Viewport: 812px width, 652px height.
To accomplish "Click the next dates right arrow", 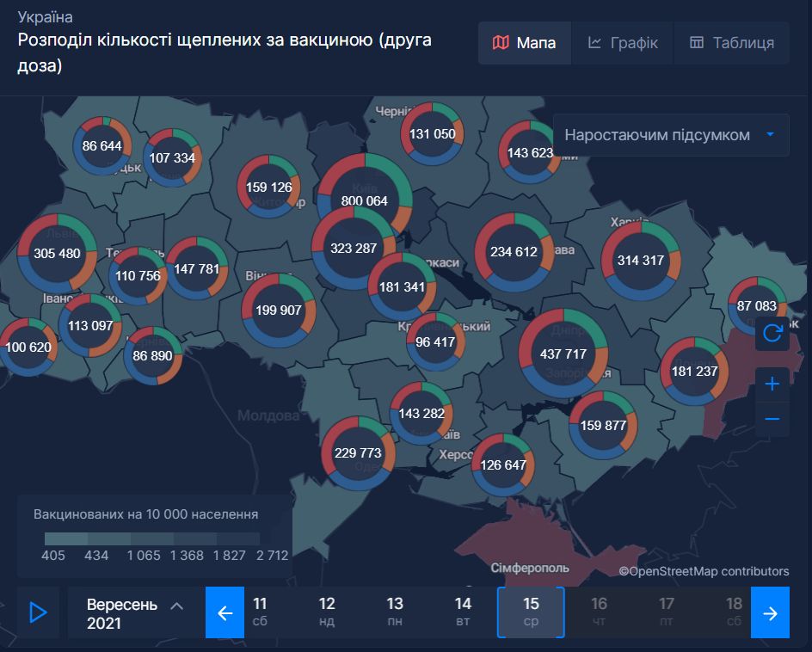I will (770, 612).
